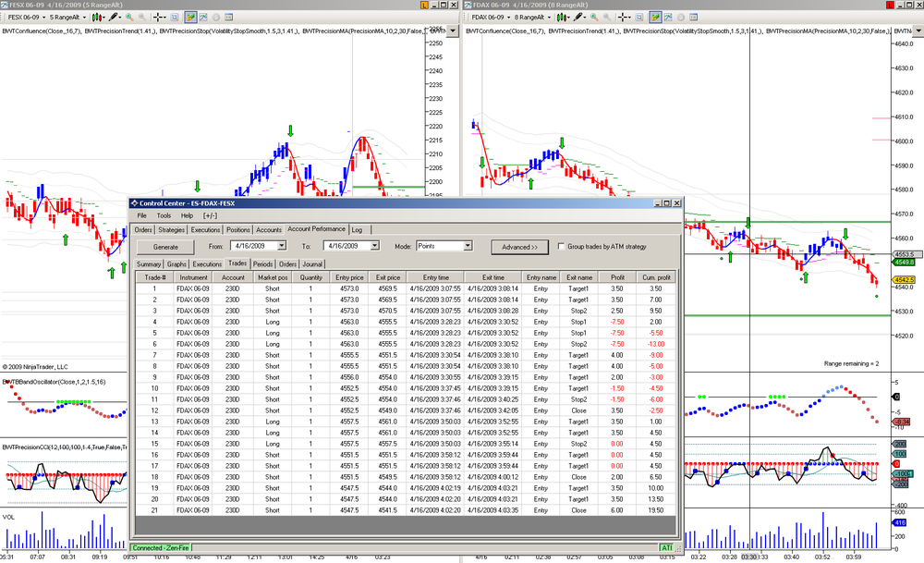The width and height of the screenshot is (924, 563).
Task: Switch to Strategies tab
Action: coord(171,230)
